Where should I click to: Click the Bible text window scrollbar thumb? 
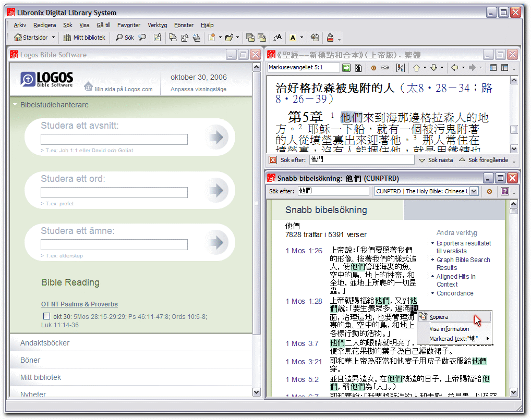(x=514, y=129)
